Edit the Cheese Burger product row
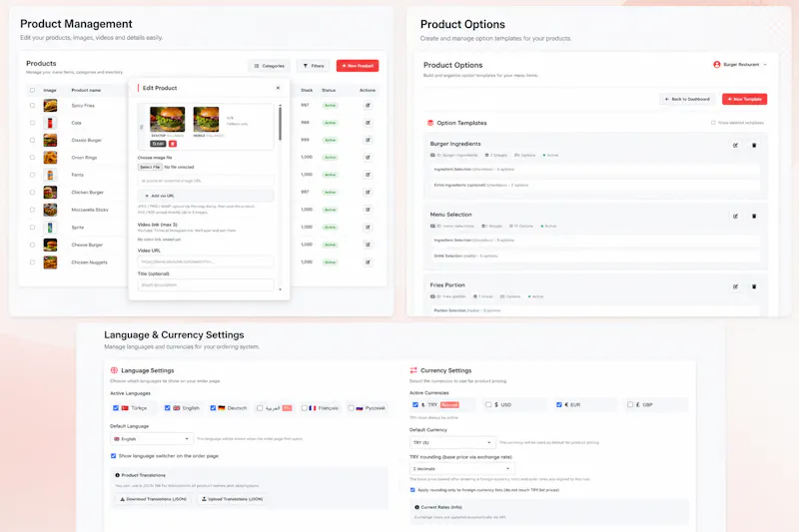The width and height of the screenshot is (799, 532). (x=368, y=245)
